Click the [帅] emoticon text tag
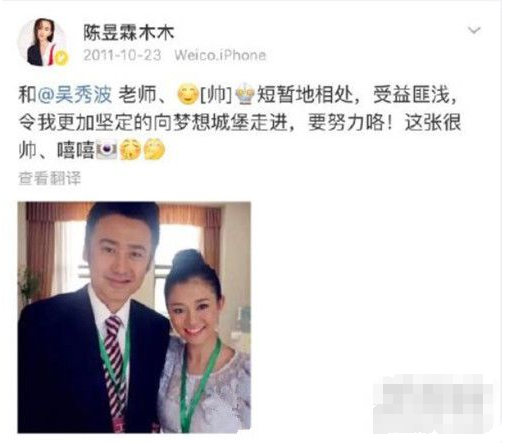Screen dimensions: 509x443 coord(216,95)
